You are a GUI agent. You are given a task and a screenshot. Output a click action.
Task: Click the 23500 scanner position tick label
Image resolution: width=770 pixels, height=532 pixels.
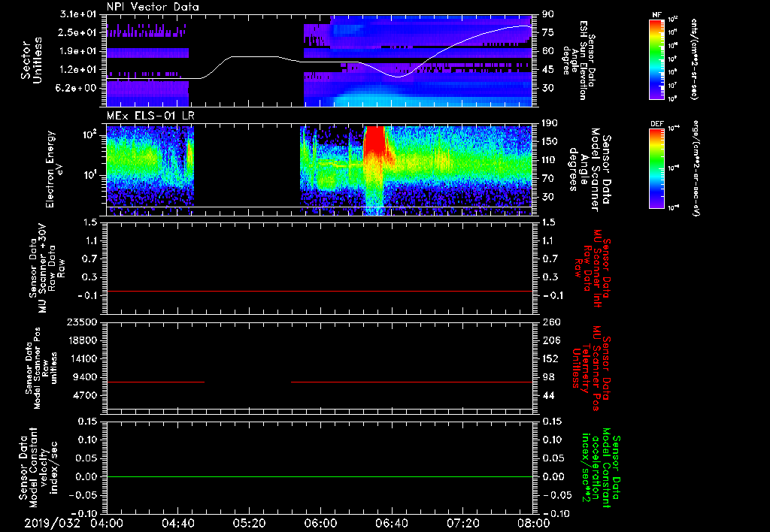(82, 322)
